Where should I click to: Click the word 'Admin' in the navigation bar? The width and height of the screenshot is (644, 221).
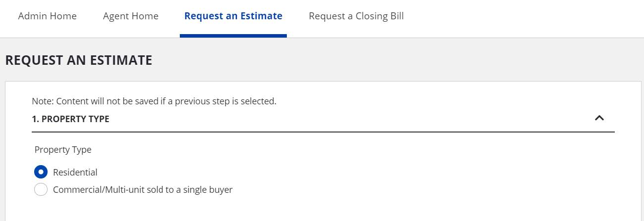33,16
